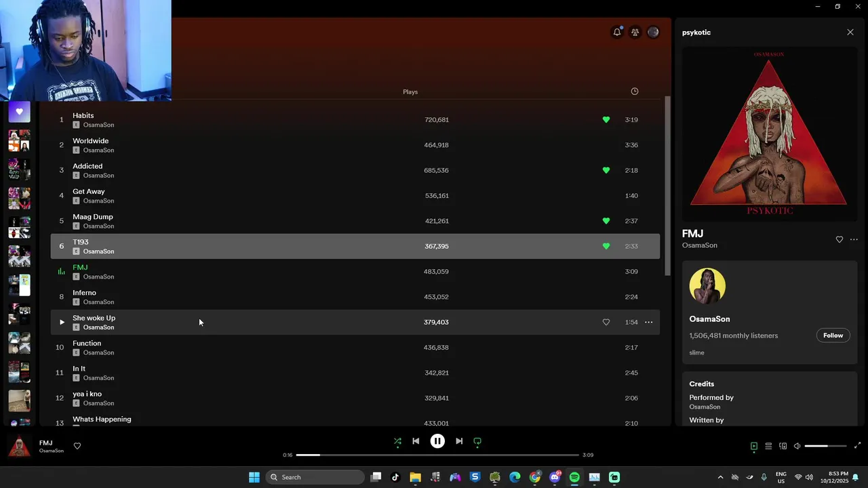
Task: Toggle repeat mode
Action: (x=477, y=441)
